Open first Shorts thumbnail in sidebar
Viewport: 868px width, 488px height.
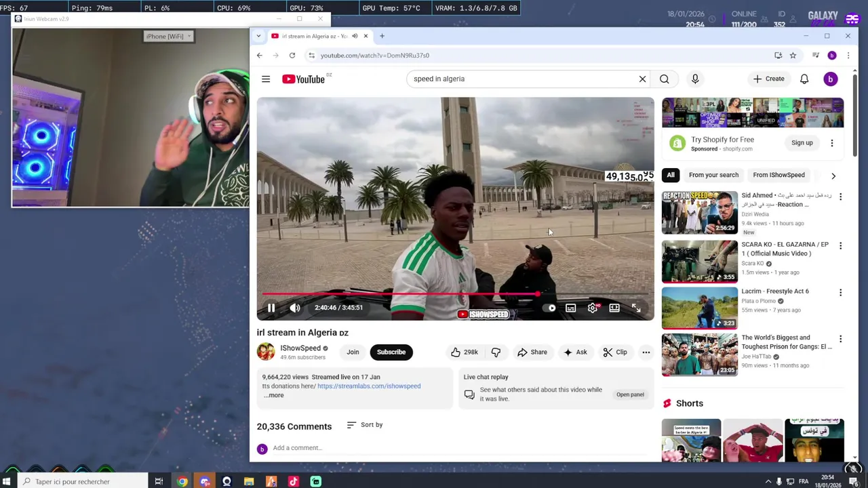point(691,441)
